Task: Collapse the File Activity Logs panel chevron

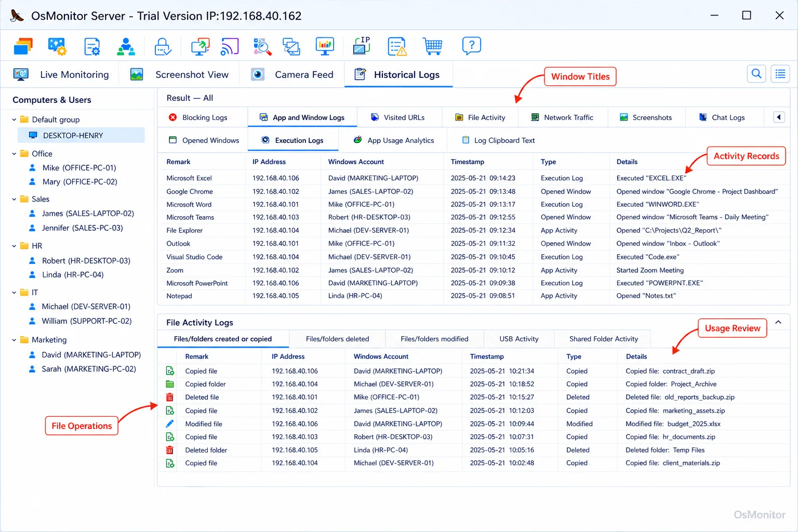Action: [778, 322]
